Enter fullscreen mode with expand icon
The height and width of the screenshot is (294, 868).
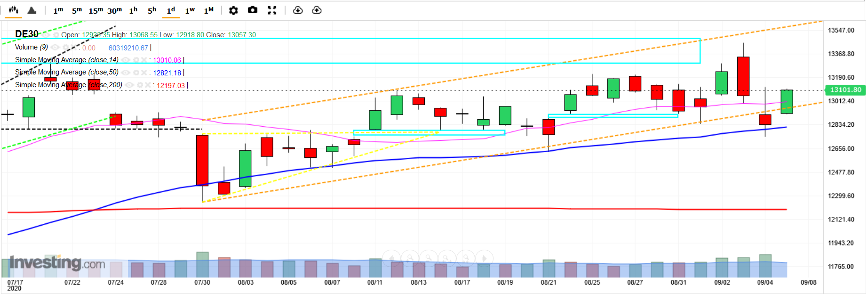click(272, 10)
